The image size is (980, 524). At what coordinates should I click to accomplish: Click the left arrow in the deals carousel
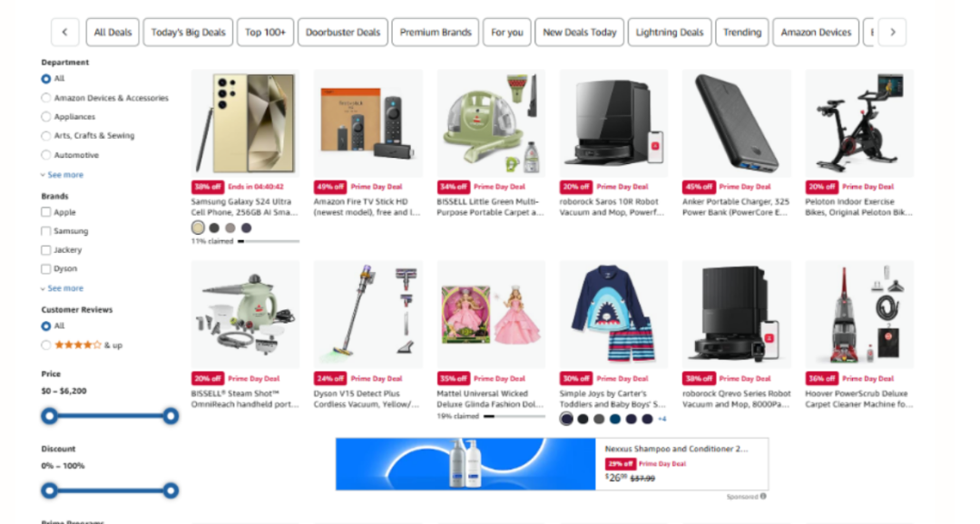(65, 32)
